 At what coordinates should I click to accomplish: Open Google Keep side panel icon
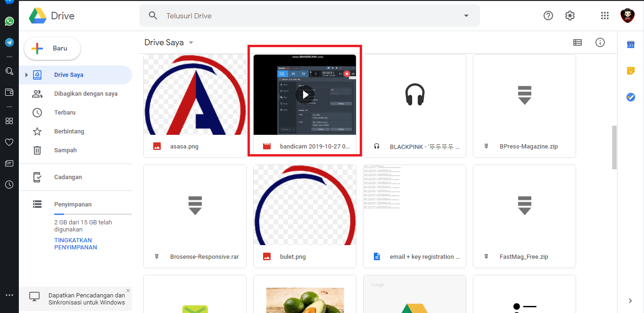coord(631,71)
